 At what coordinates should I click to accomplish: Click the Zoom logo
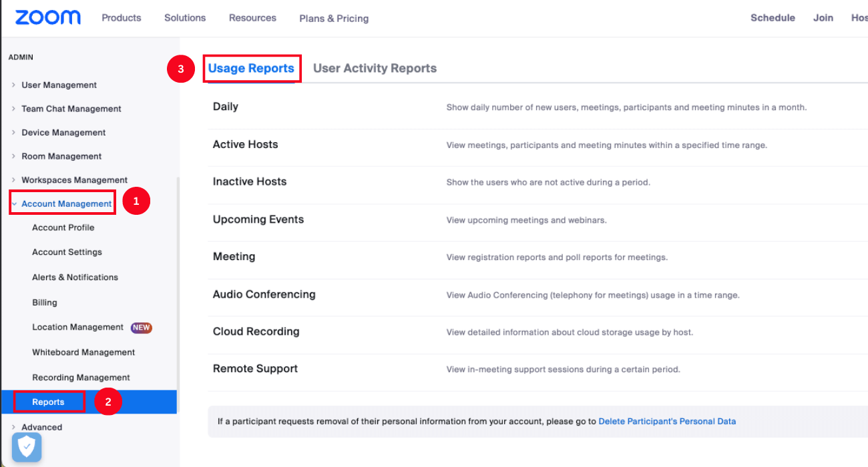[48, 17]
